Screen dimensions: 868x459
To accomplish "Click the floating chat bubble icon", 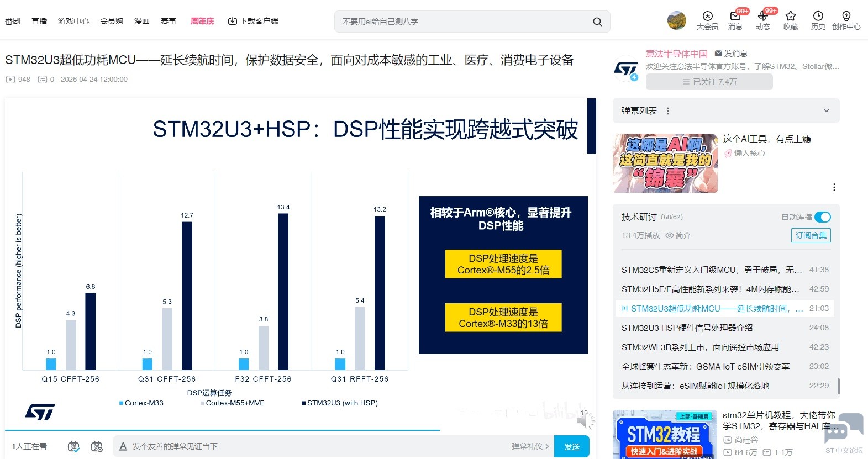I will [x=844, y=429].
